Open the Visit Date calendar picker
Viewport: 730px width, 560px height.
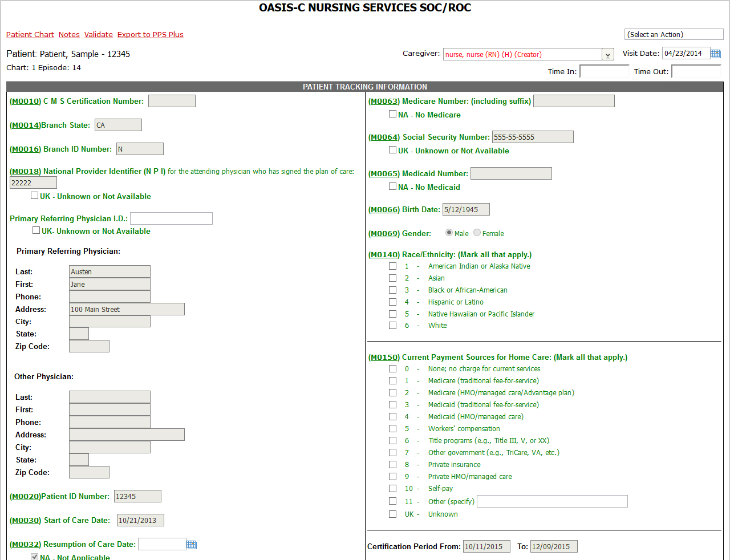point(715,54)
